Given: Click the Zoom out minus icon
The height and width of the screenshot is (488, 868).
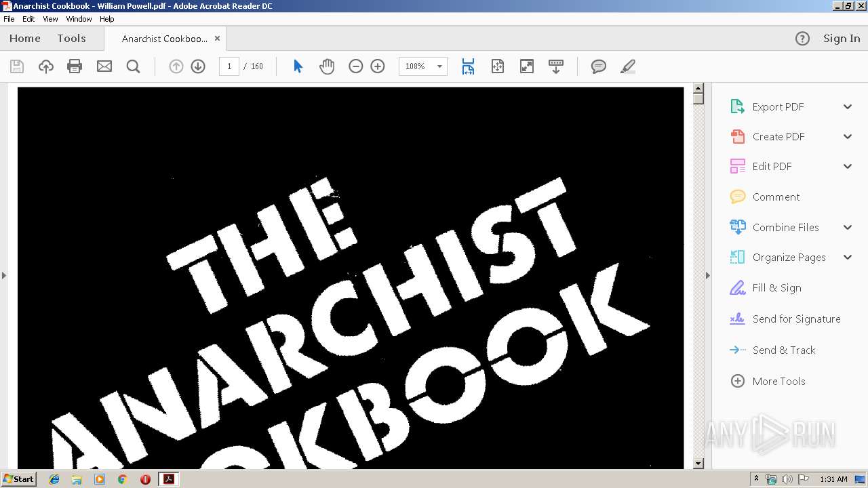Looking at the screenshot, I should click(x=355, y=66).
